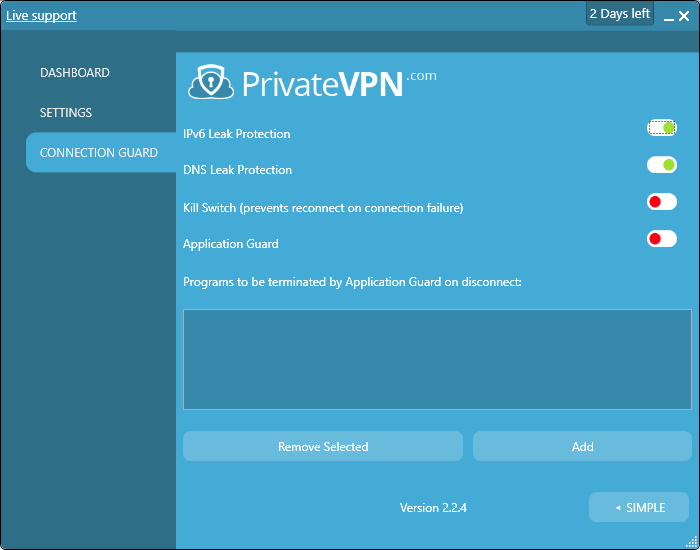Click the PrivateVPN shield cloud logo

tap(211, 82)
